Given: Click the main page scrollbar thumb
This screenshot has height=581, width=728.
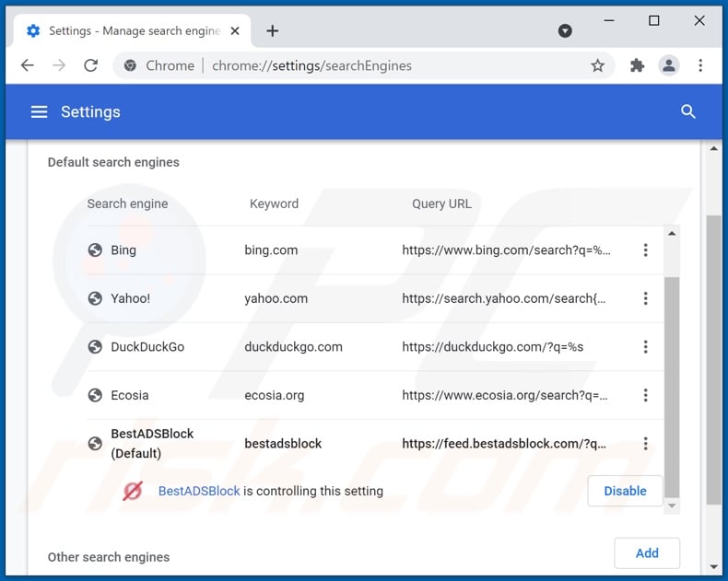Looking at the screenshot, I should tap(713, 360).
